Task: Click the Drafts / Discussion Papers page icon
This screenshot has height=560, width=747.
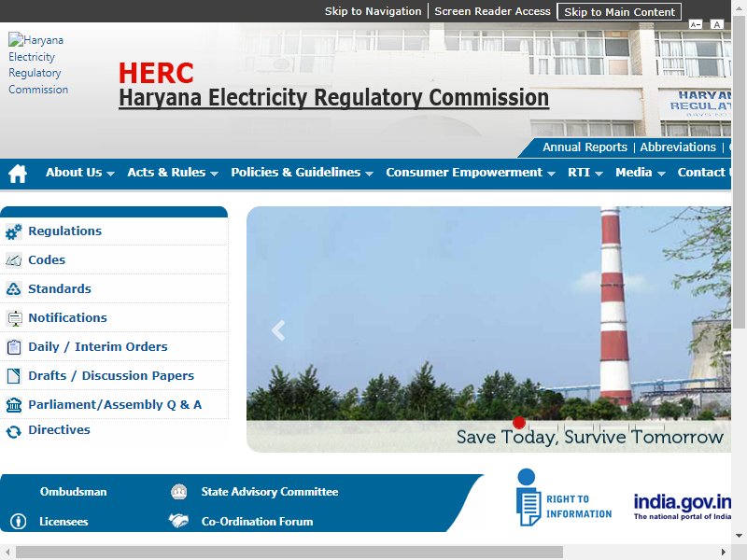Action: pos(14,376)
